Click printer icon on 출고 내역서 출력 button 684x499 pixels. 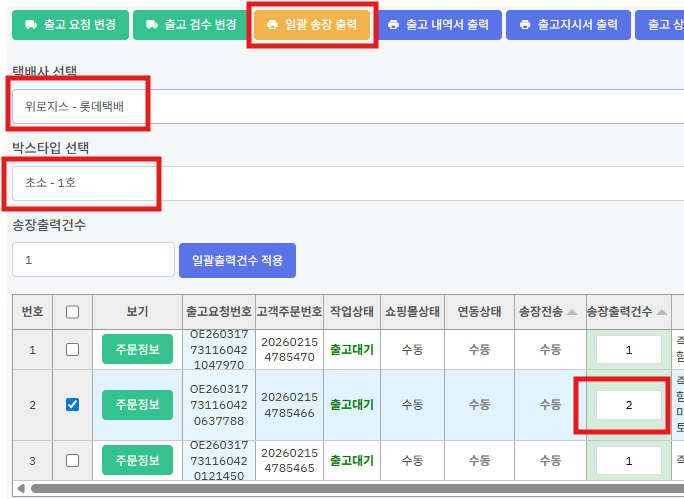tap(393, 24)
